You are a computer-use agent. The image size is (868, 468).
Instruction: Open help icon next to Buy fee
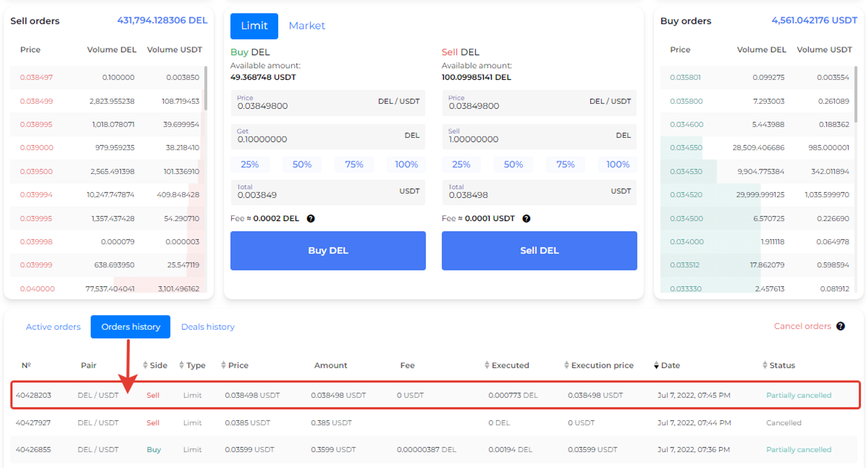pos(311,218)
